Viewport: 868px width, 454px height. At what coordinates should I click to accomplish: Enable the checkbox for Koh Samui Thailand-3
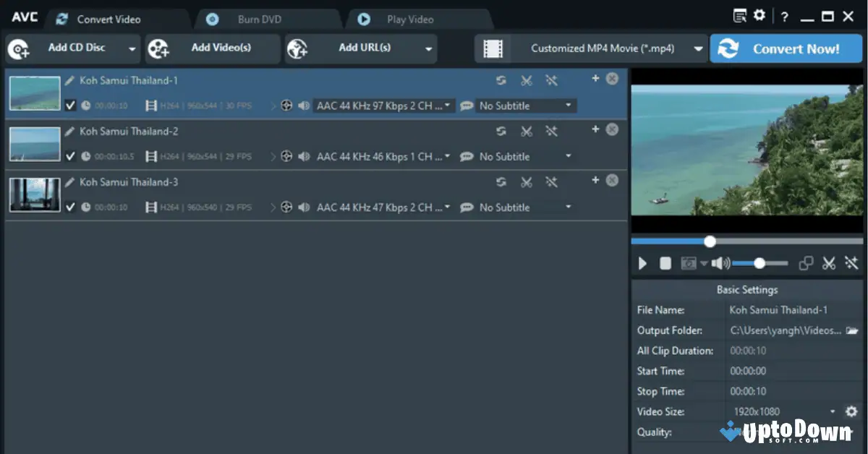point(71,207)
